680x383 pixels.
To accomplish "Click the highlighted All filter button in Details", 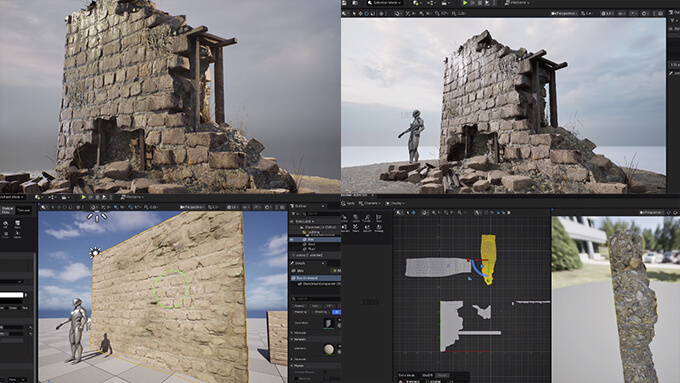I will tap(336, 312).
